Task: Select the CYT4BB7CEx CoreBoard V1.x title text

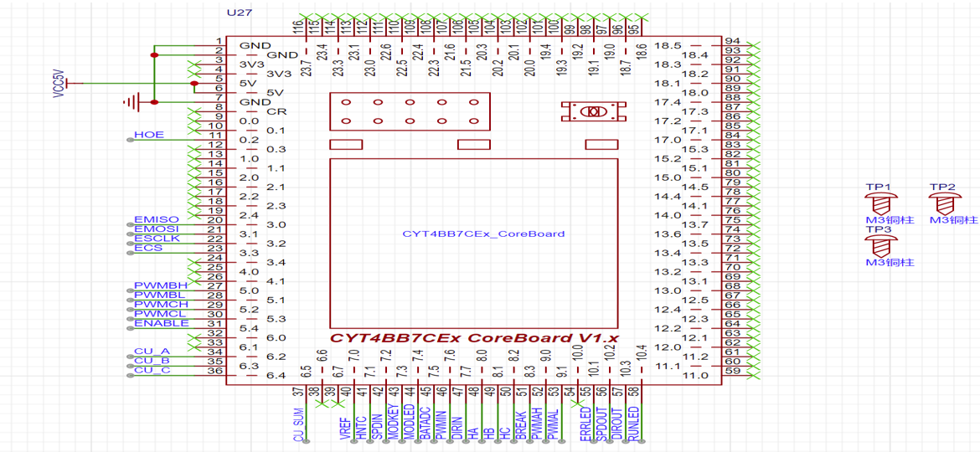Action: coord(474,338)
